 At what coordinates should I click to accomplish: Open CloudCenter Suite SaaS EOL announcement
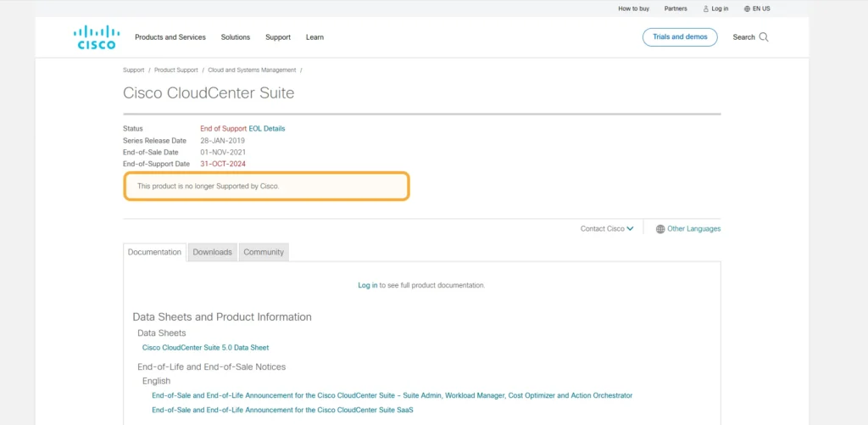click(282, 411)
